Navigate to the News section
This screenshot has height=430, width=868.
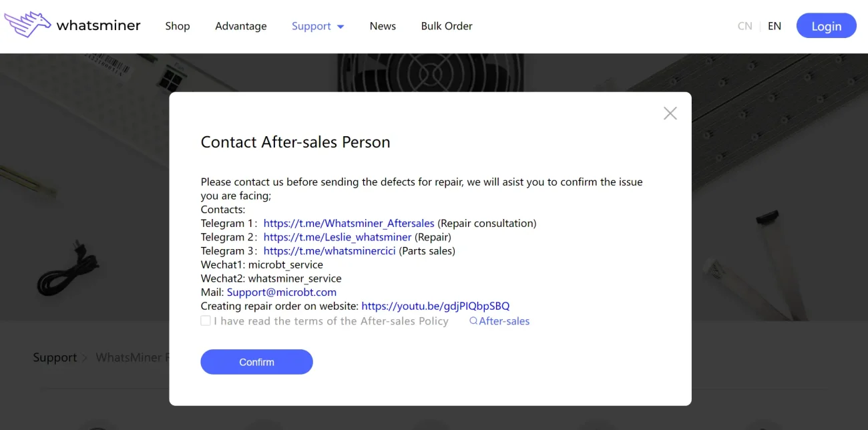click(383, 26)
